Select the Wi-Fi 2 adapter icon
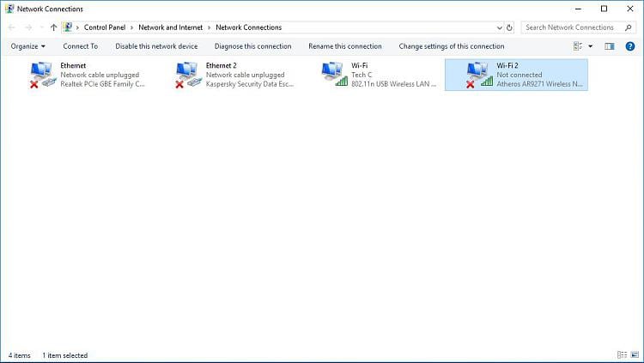644x363 pixels. (479, 75)
